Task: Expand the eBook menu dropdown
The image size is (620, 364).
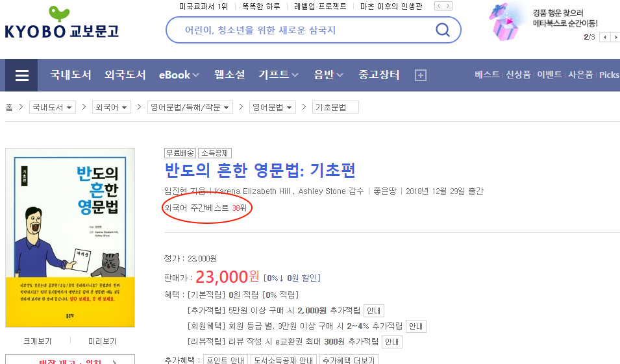Action: point(179,75)
